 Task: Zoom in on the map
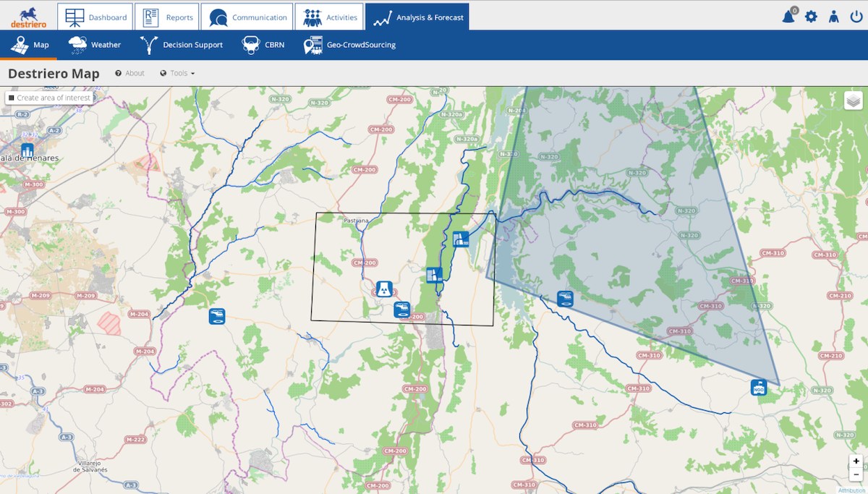tap(856, 461)
